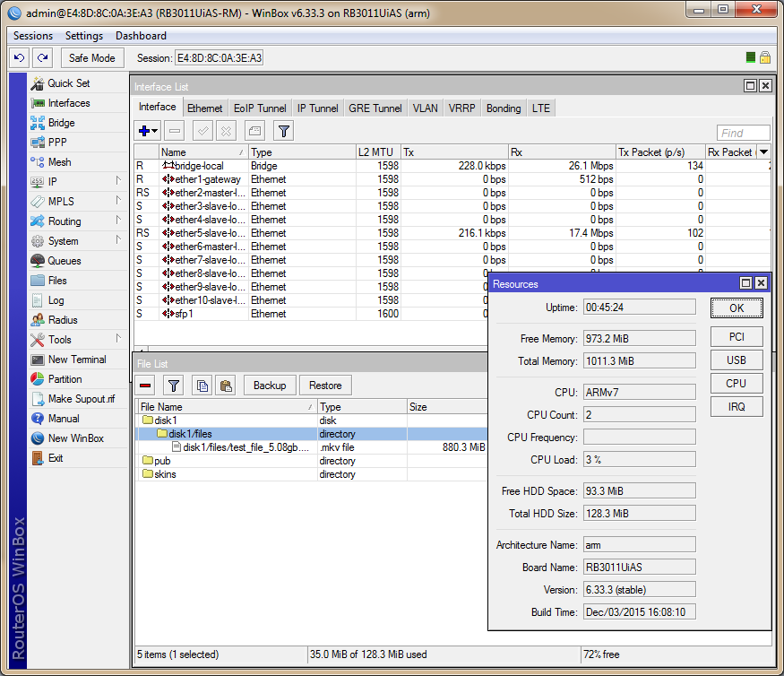Screen dimensions: 784x676
Task: Click the red remove icon in File List
Action: pos(146,386)
